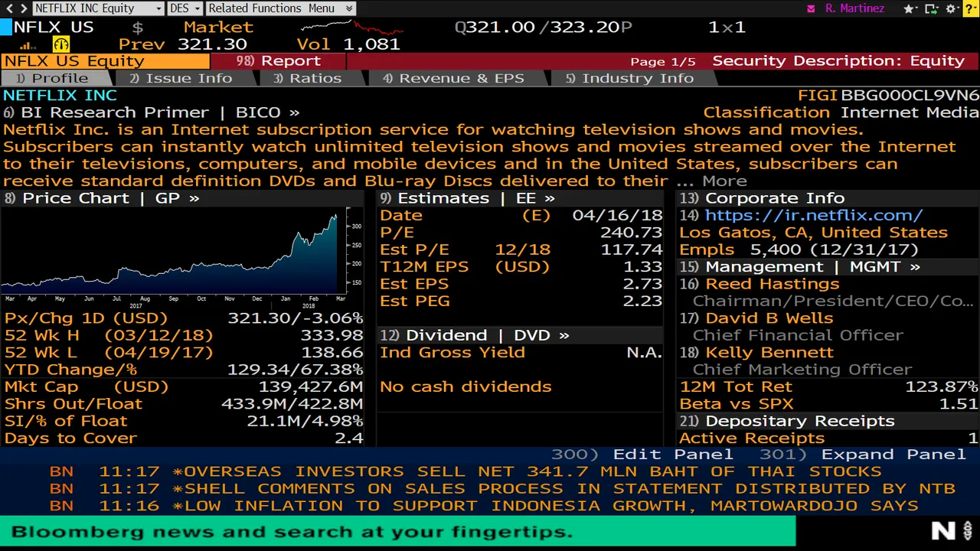The image size is (980, 551).
Task: Open the ir.netflix.com website link
Action: [813, 216]
